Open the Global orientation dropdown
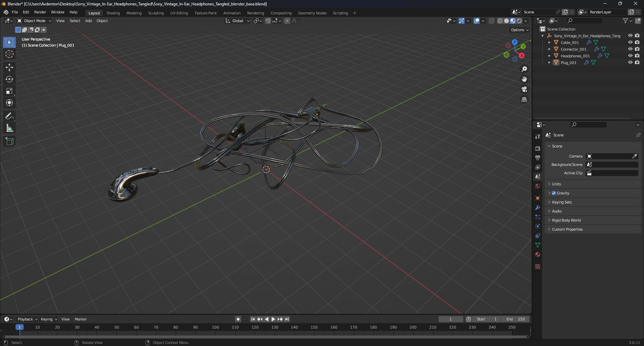This screenshot has width=644, height=346. pyautogui.click(x=237, y=21)
